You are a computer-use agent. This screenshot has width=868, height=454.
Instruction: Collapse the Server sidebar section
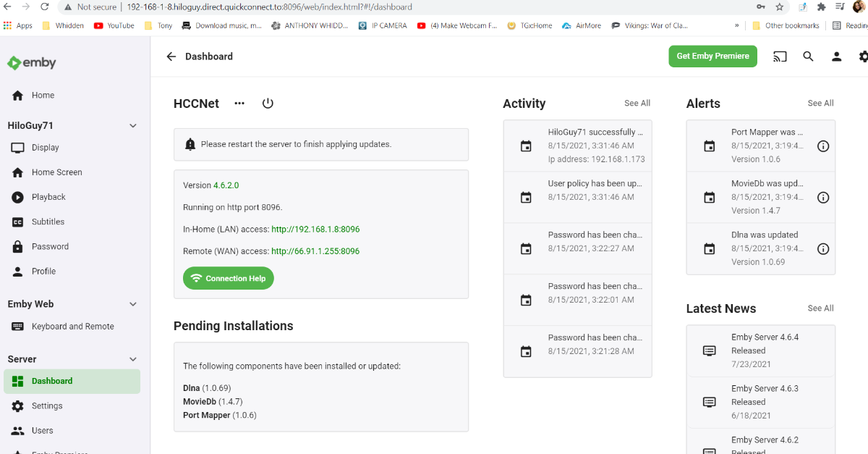point(133,360)
